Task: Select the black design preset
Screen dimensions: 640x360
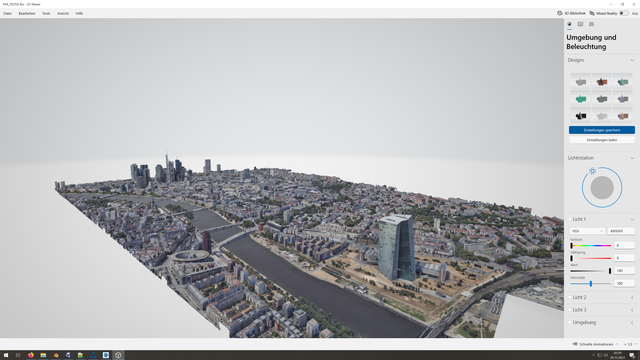Action: tap(580, 116)
